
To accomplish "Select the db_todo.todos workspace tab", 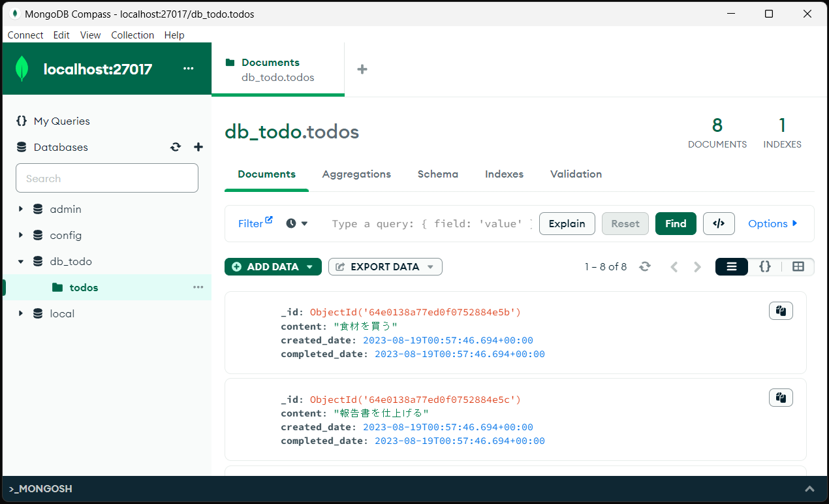I will (278, 70).
